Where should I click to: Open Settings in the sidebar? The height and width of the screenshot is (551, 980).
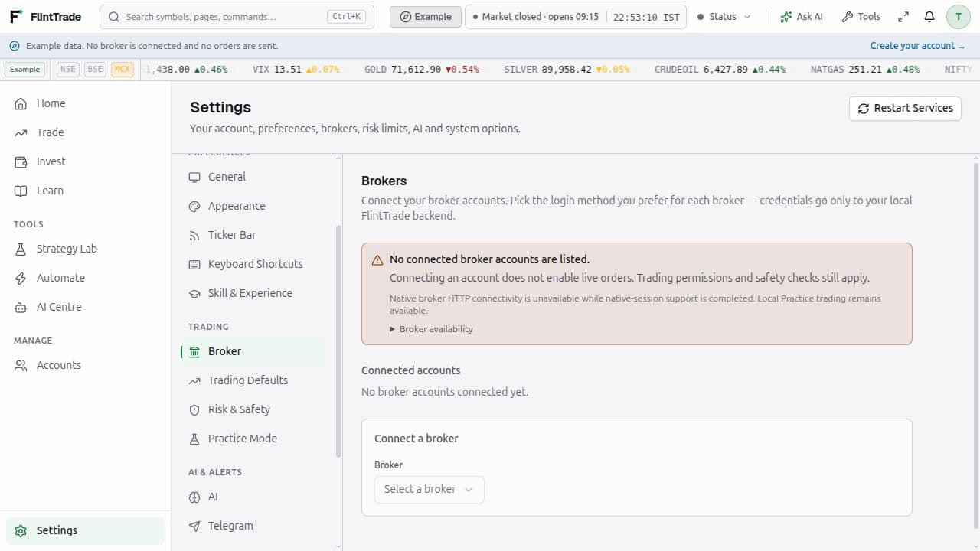tap(85, 530)
